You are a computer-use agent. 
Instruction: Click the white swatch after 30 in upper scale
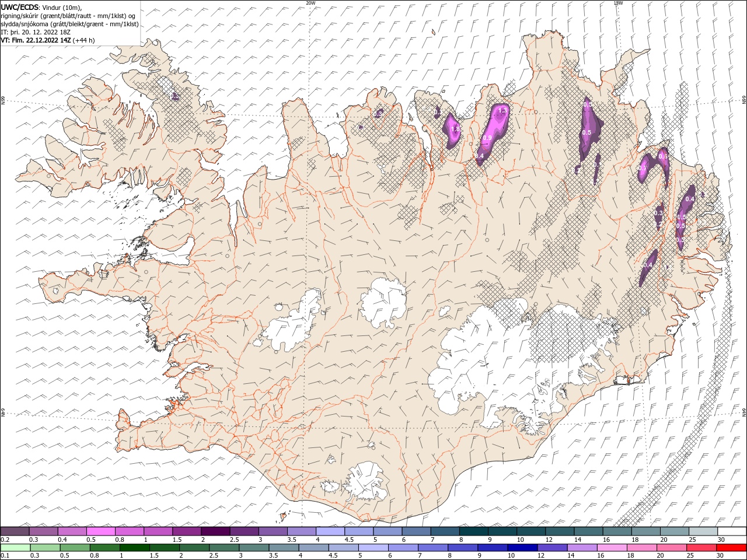732,531
